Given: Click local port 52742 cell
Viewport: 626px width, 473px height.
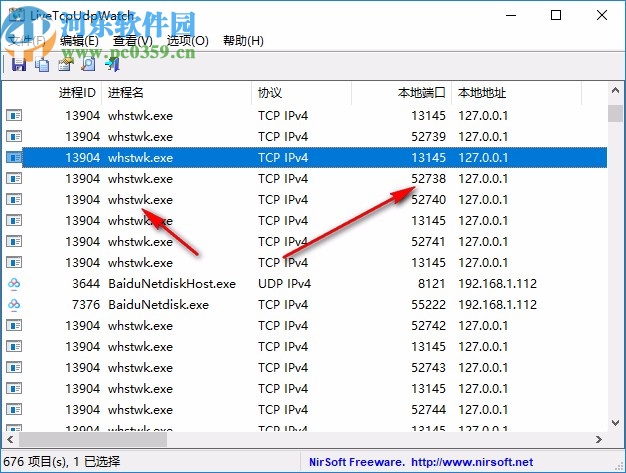Looking at the screenshot, I should (x=428, y=326).
